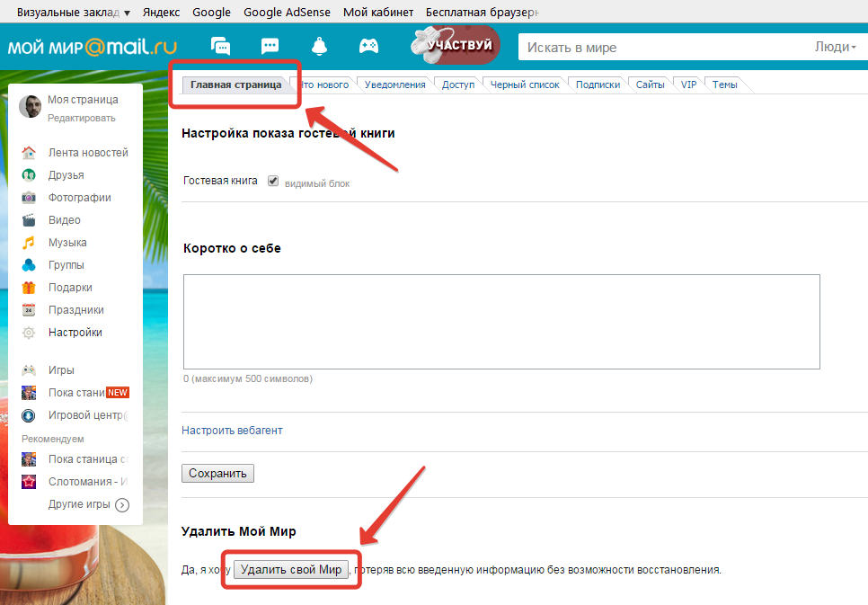Click the Пока станица NEW game icon
The image size is (868, 605).
pyautogui.click(x=29, y=393)
